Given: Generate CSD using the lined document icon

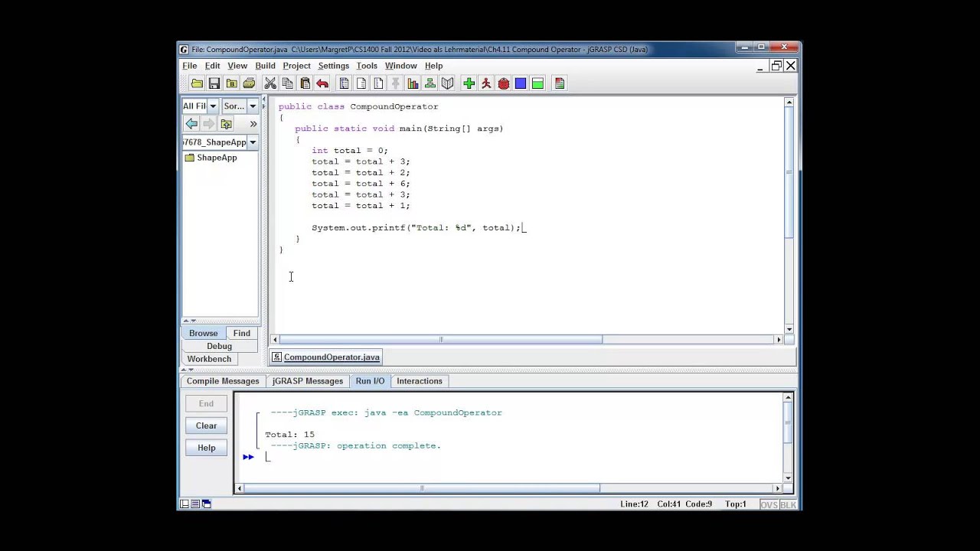Looking at the screenshot, I should 344,83.
